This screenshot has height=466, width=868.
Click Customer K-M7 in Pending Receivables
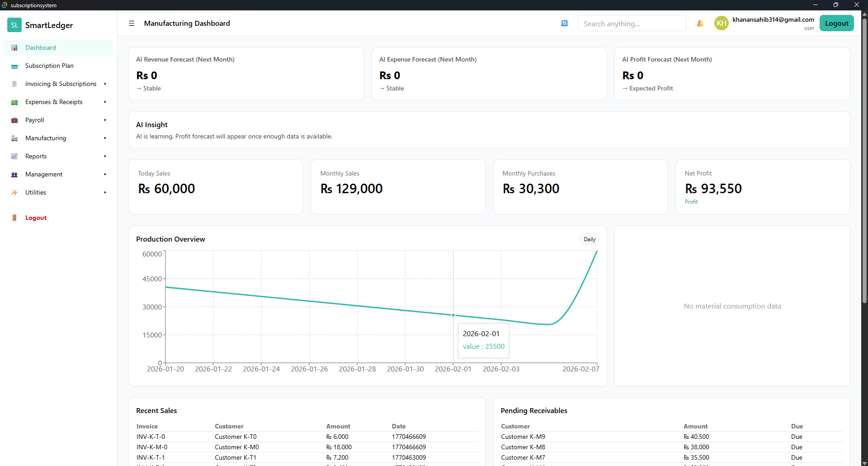click(523, 457)
